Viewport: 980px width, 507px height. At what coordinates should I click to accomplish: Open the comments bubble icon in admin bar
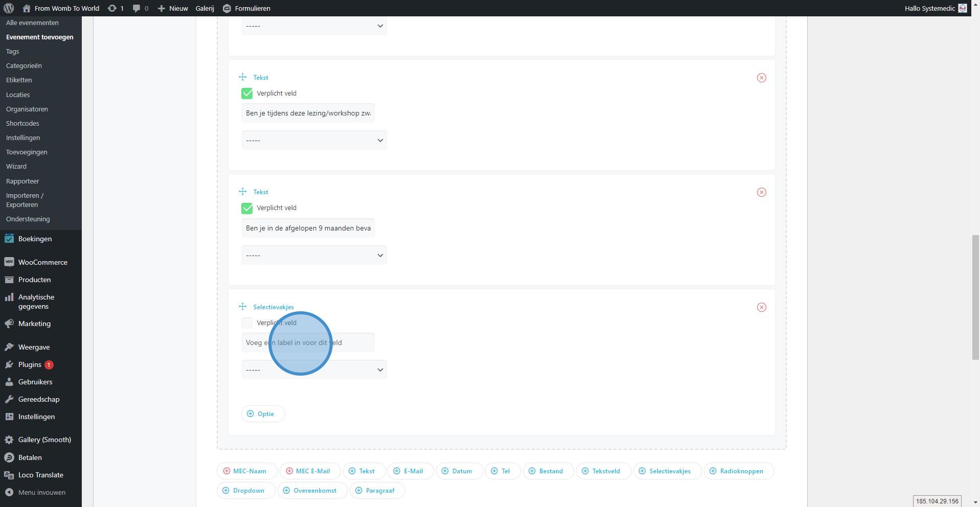coord(136,8)
